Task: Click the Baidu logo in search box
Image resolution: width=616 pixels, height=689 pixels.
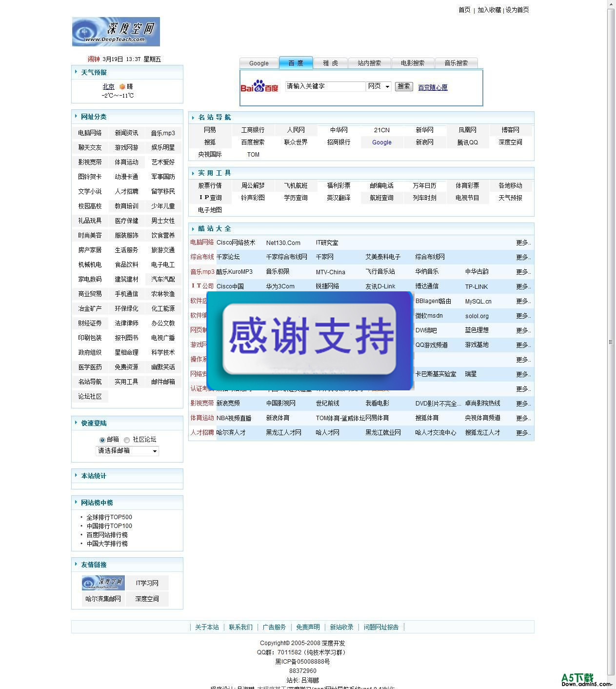Action: pyautogui.click(x=259, y=86)
